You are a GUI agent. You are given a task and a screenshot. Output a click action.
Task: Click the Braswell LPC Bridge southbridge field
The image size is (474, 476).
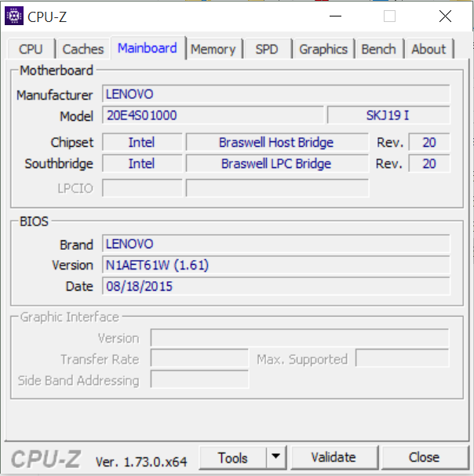276,163
